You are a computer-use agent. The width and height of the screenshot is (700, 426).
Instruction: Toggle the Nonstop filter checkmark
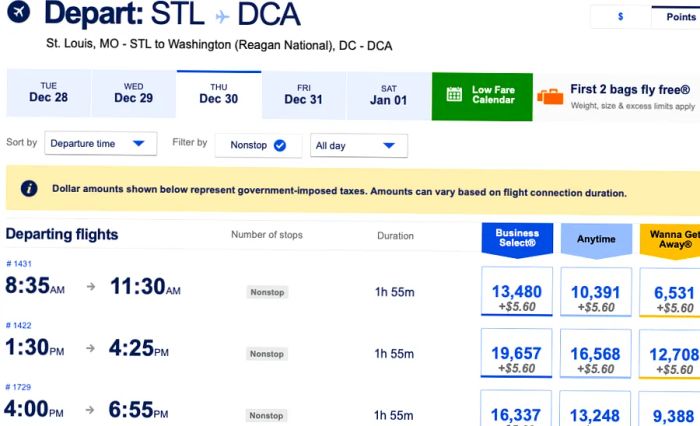(280, 146)
